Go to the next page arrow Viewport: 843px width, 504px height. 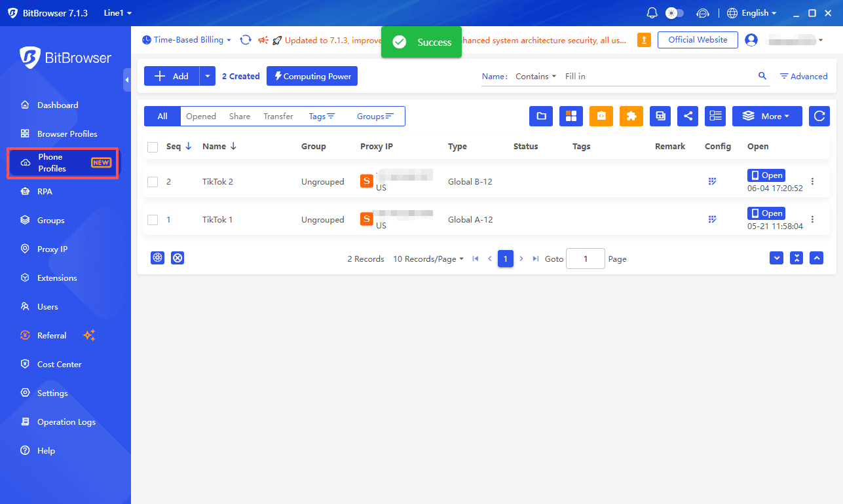pyautogui.click(x=521, y=259)
